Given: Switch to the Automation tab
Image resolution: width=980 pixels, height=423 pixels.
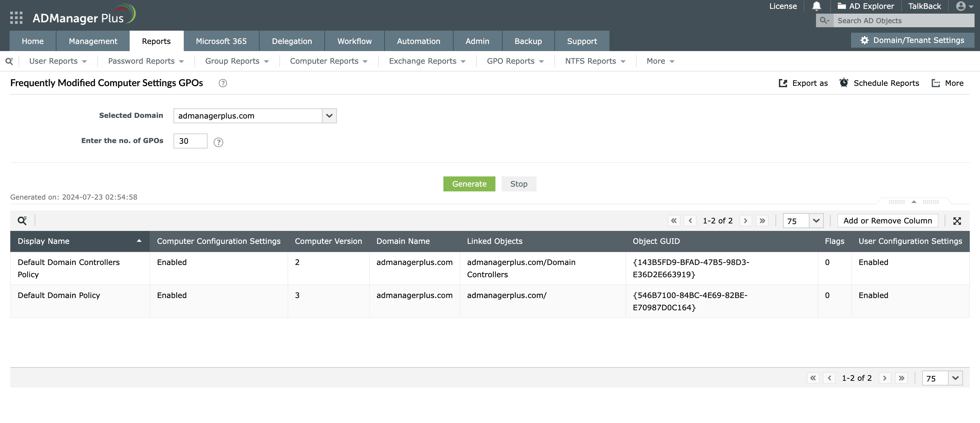Looking at the screenshot, I should pos(418,41).
